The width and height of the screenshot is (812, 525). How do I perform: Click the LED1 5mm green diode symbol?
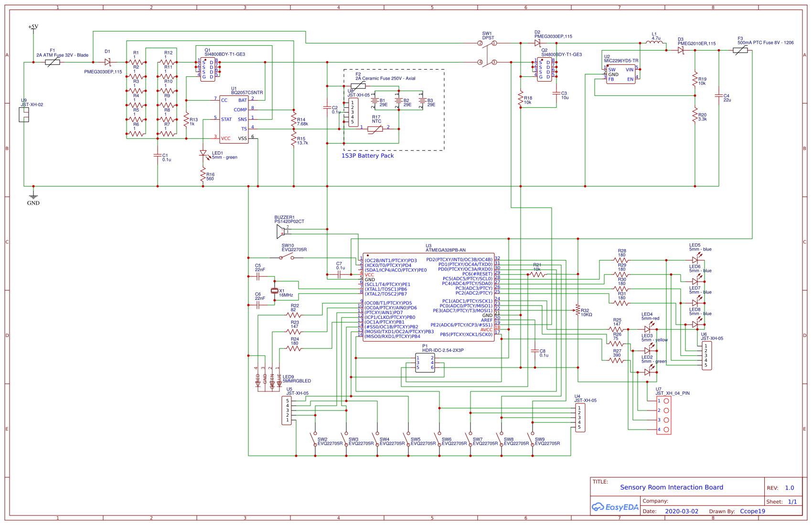(203, 154)
